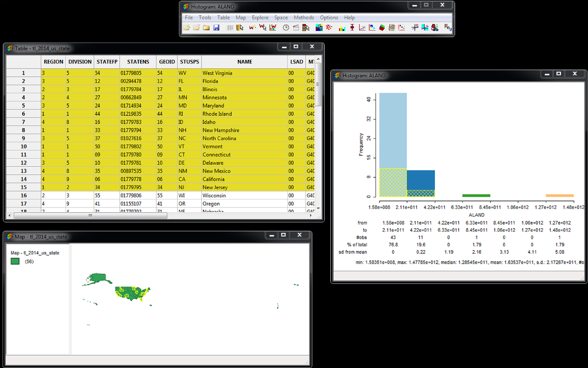Click the table's horizontal scrollbar thumb

point(90,216)
